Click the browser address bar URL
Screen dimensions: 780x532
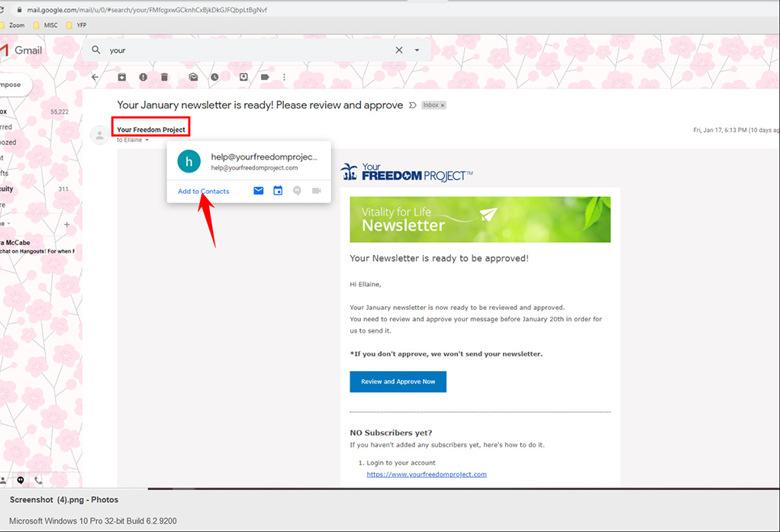[147, 10]
